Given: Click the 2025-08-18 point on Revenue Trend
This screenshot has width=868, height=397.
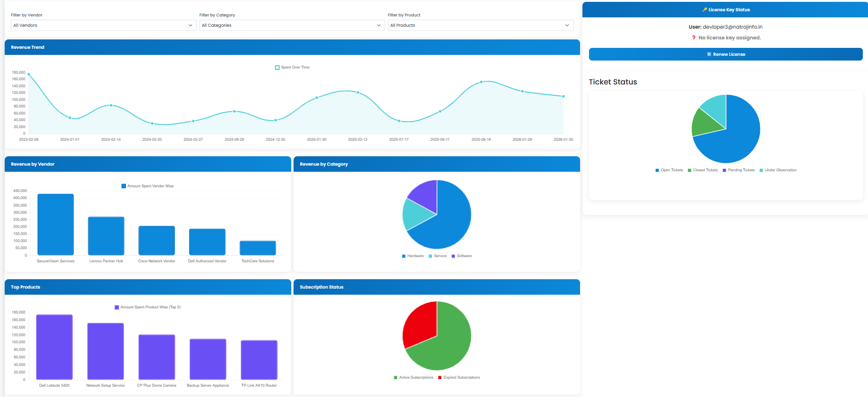Looking at the screenshot, I should (x=481, y=82).
